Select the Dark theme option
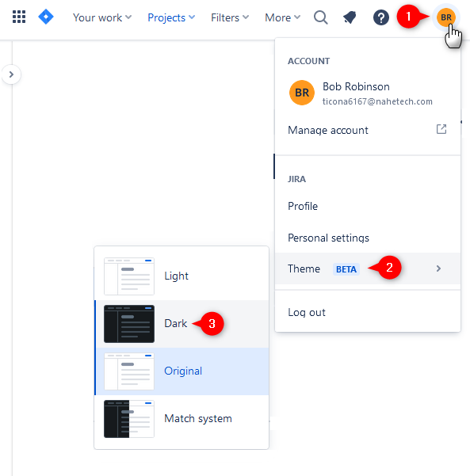The image size is (470, 476). pos(182,324)
